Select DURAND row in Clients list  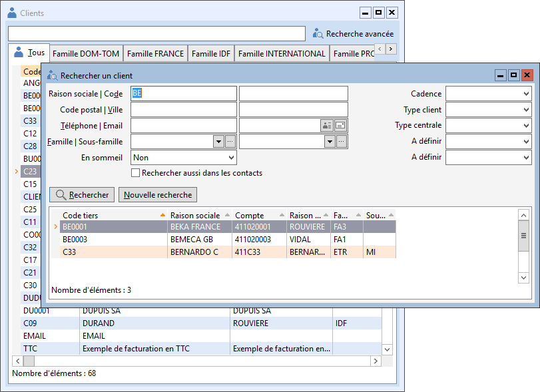201,323
